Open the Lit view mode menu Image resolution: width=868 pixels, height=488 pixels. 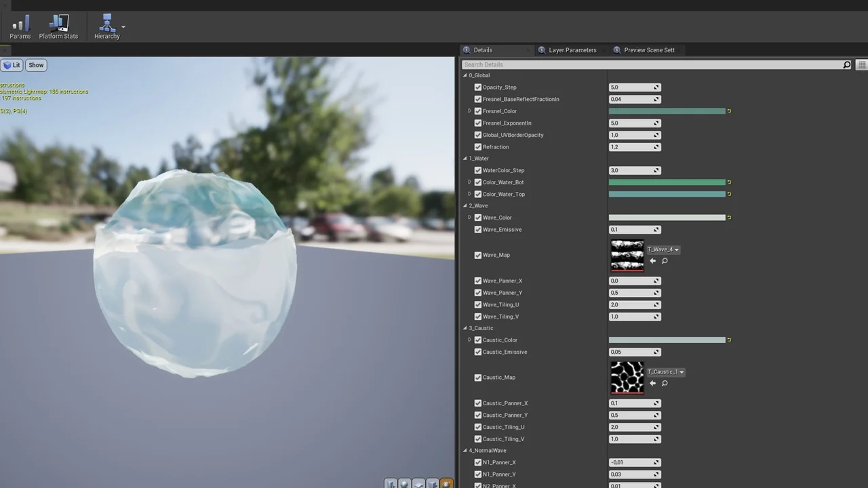[12, 64]
